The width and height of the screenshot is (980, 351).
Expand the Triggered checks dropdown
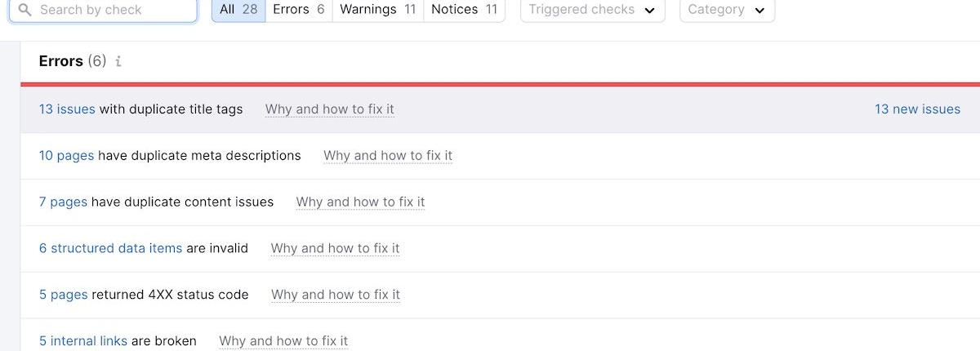pyautogui.click(x=592, y=10)
